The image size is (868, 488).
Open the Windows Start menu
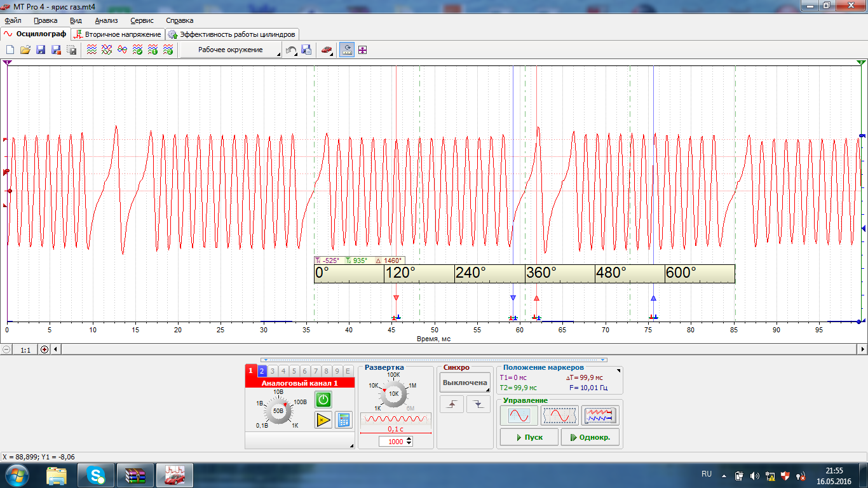[x=17, y=475]
